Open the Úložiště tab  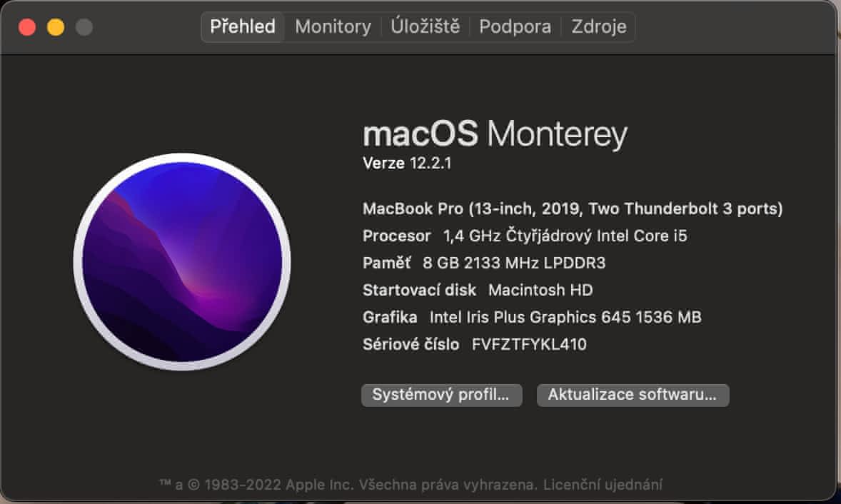coord(425,27)
